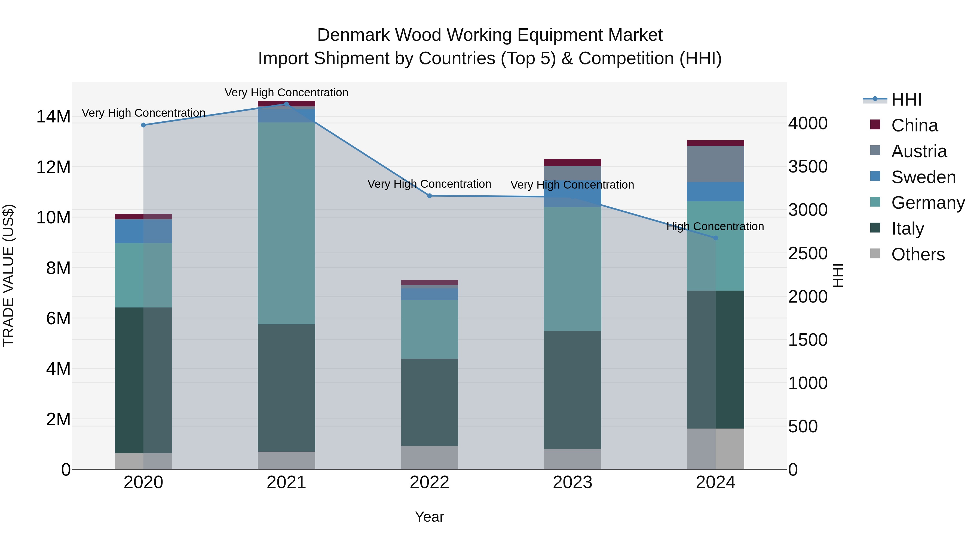Select the 2024 HHI data point
This screenshot has width=980, height=551.
(716, 238)
